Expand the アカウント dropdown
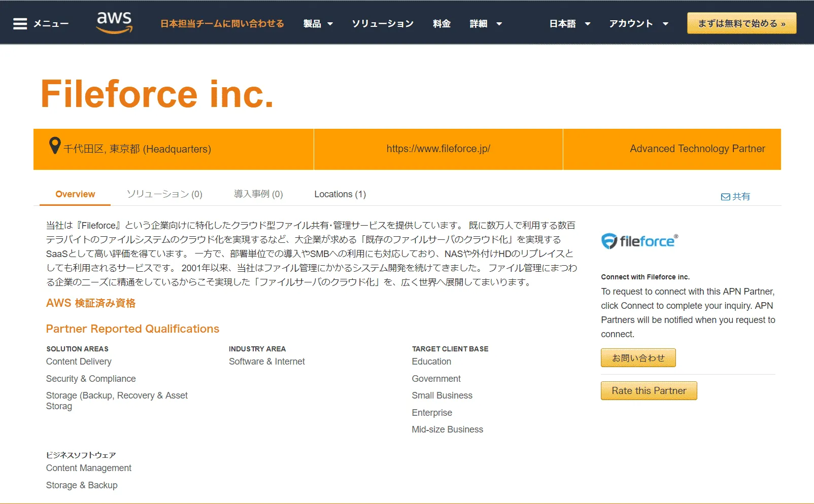Viewport: 814px width, 504px height. pos(638,24)
